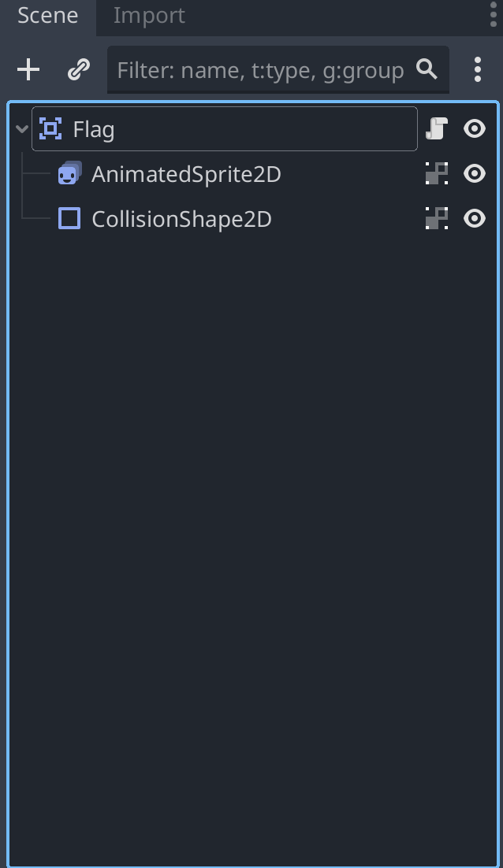The image size is (503, 868).
Task: Hide the CollisionShape2D node
Action: coord(474,218)
